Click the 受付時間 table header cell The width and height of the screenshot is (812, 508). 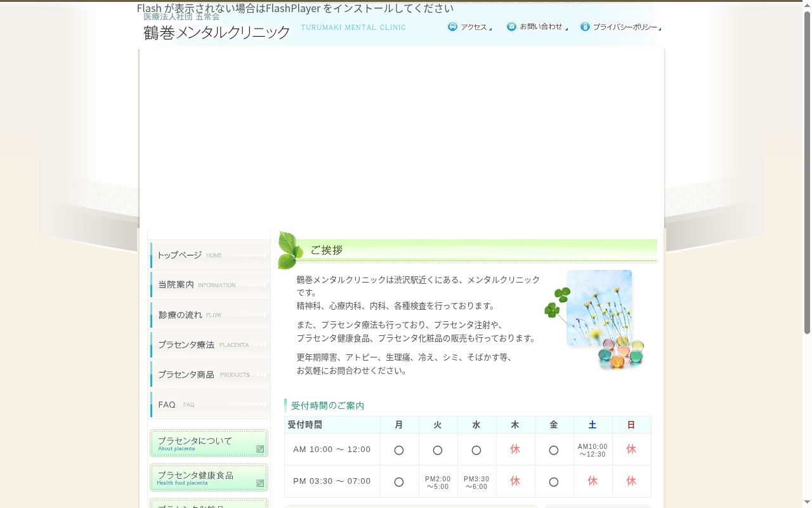(332, 425)
